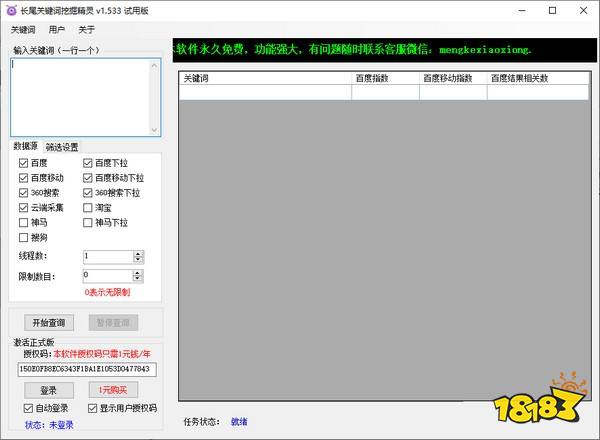600x440 pixels.
Task: Enable the 搜狗 checkbox
Action: tap(23, 238)
